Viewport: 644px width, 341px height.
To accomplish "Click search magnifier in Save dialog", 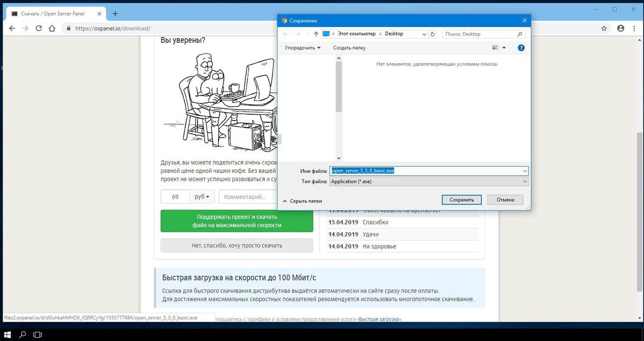I will pyautogui.click(x=519, y=34).
